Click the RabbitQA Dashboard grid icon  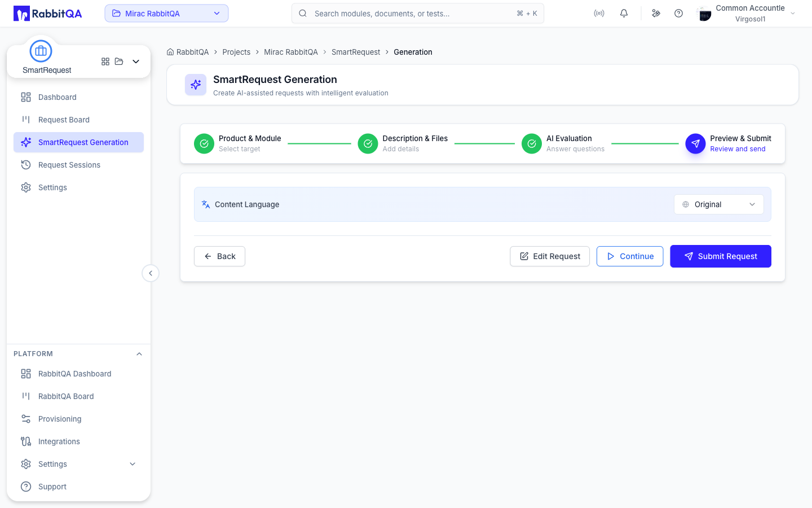[26, 374]
